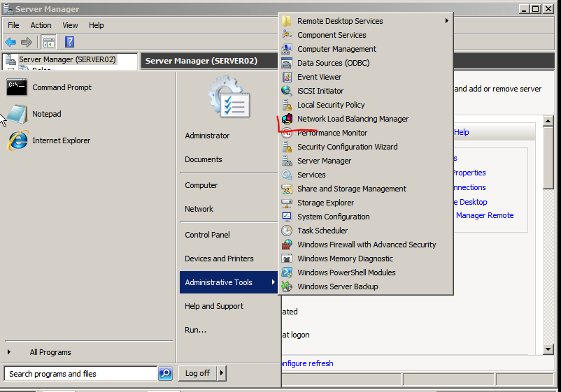This screenshot has height=392, width=561.
Task: Open Computer Management icon
Action: [x=287, y=49]
